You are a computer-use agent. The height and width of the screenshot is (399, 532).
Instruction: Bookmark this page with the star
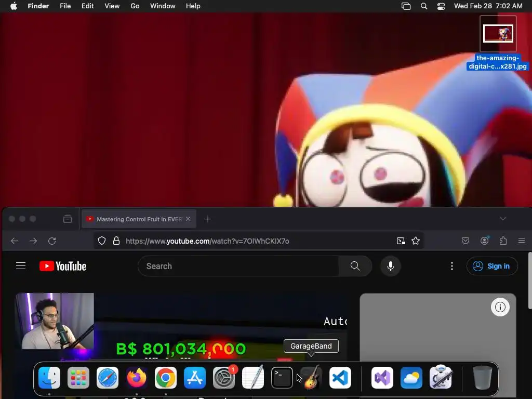416,241
